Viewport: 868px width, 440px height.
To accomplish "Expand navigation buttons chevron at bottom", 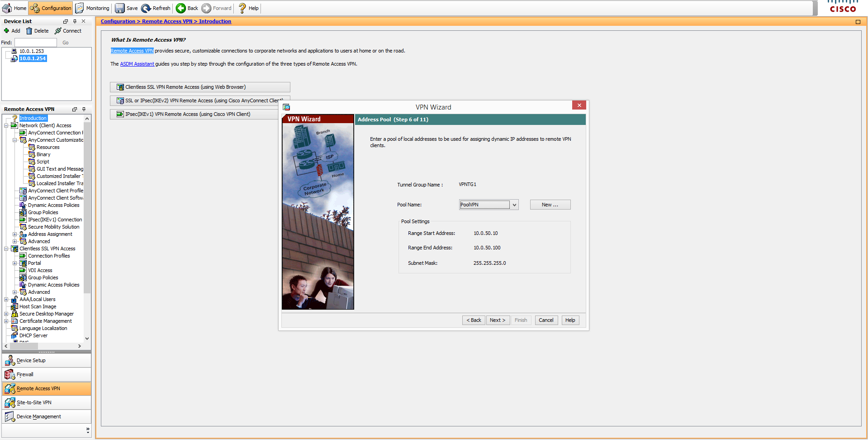I will [88, 430].
